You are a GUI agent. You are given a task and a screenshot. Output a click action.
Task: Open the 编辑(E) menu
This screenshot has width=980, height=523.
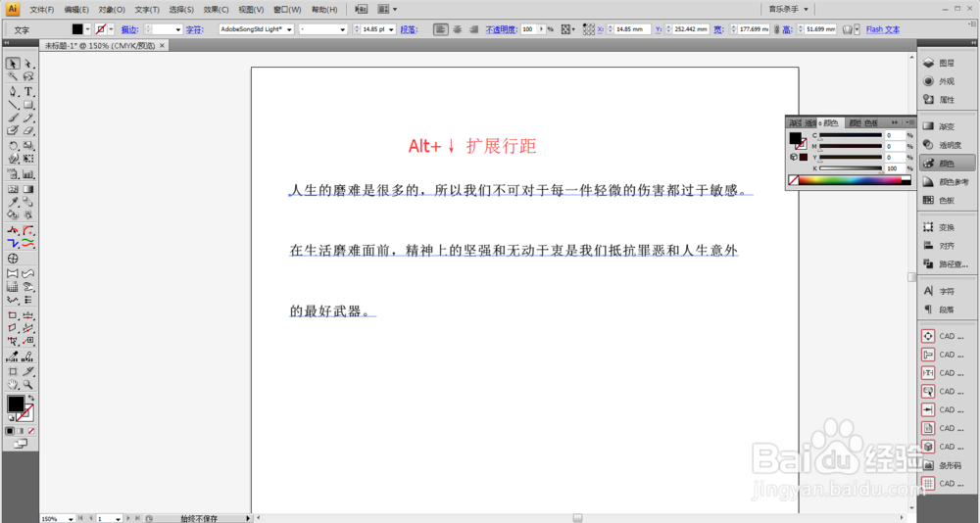pos(76,10)
